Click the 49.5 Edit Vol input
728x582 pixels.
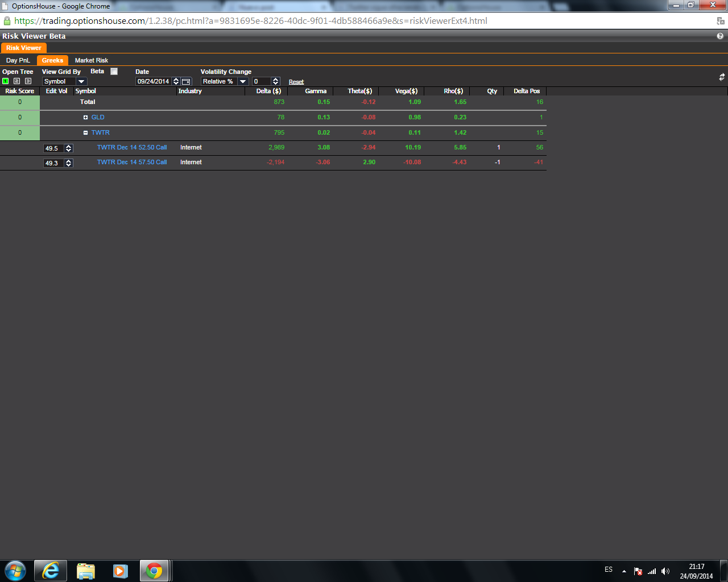pos(55,148)
